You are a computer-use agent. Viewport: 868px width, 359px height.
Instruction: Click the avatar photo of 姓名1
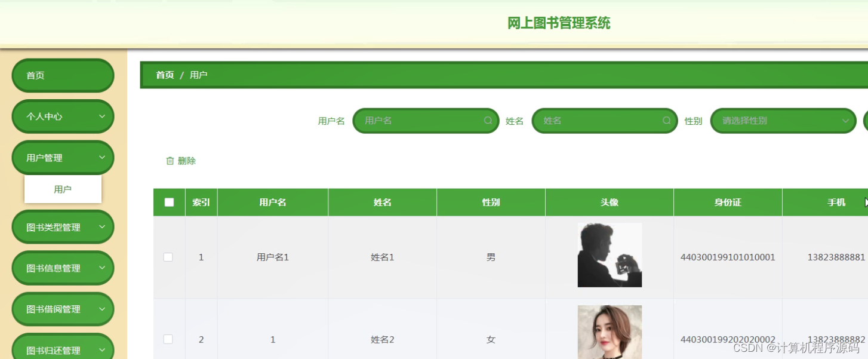(x=610, y=254)
